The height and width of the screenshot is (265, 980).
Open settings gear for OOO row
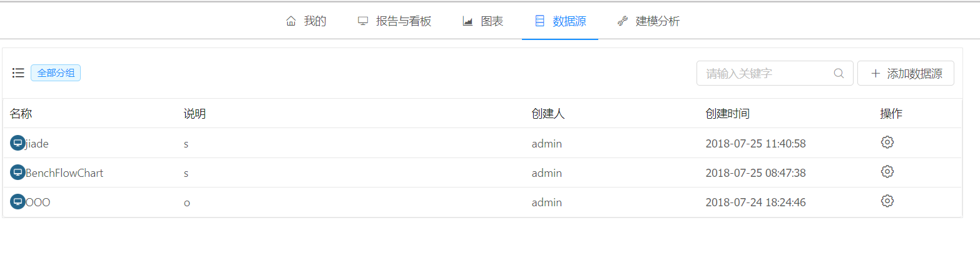click(887, 201)
